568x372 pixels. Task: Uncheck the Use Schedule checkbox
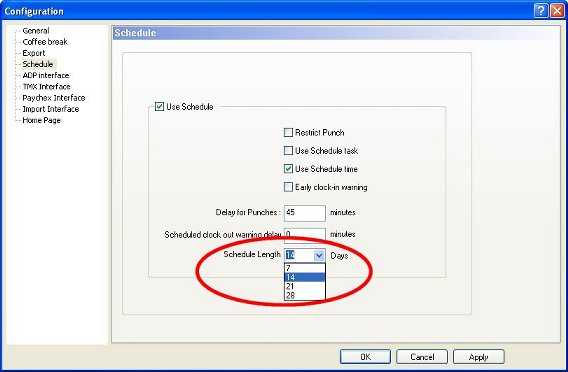[x=159, y=107]
